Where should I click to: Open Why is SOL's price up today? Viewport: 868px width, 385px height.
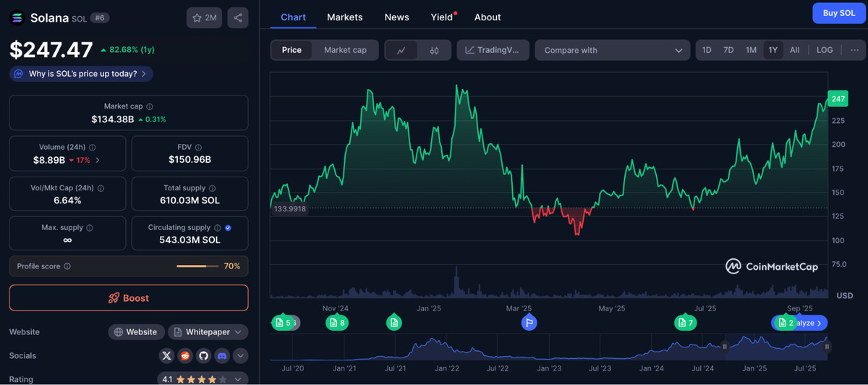tap(81, 74)
